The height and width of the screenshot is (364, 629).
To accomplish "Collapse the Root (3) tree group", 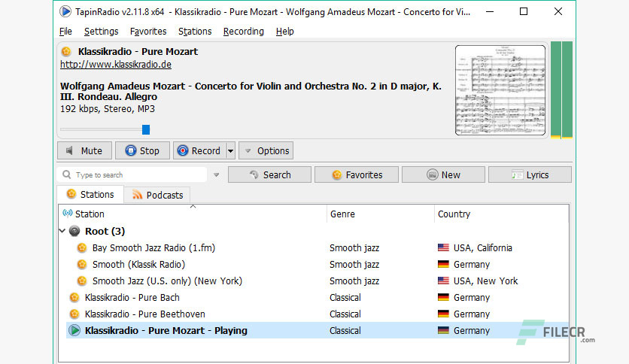I will pyautogui.click(x=62, y=231).
